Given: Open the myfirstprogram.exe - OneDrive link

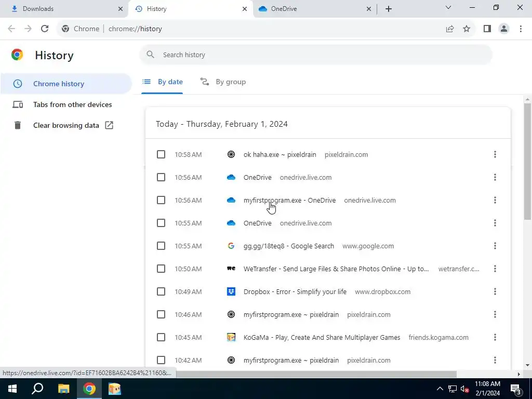Looking at the screenshot, I should coord(289,200).
